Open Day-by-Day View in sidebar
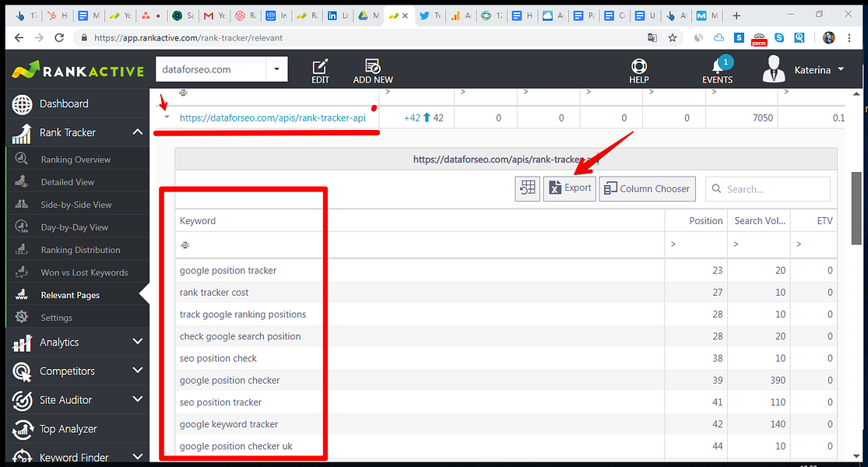Image resolution: width=868 pixels, height=467 pixels. (78, 227)
